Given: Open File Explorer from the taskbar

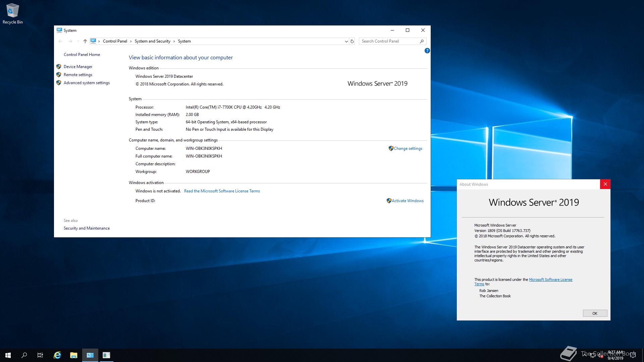Looking at the screenshot, I should pos(74,355).
